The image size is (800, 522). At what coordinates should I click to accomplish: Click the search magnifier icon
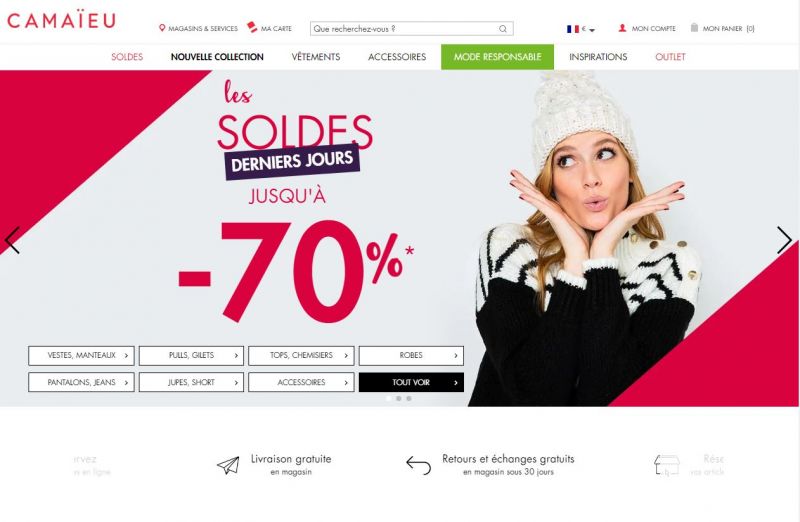click(503, 29)
